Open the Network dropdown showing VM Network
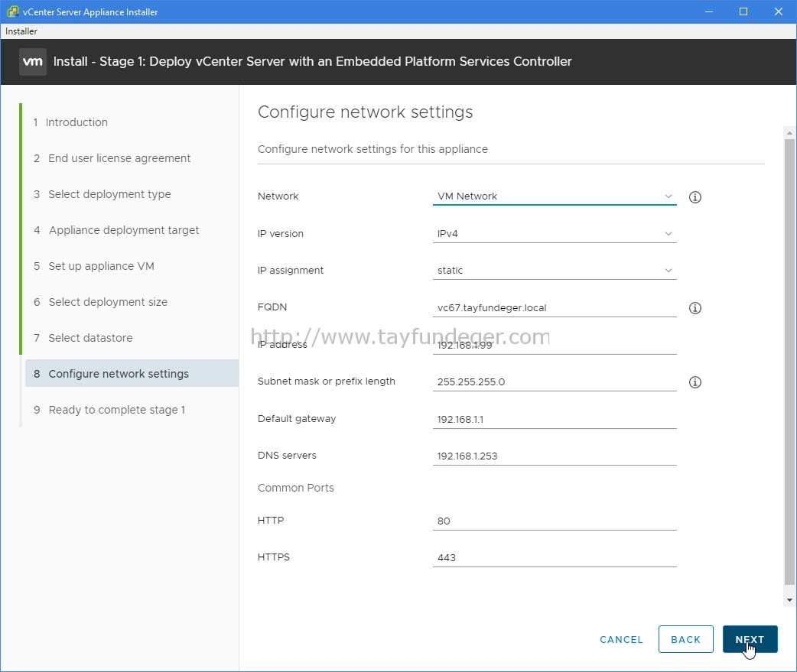Image resolution: width=797 pixels, height=672 pixels. click(x=554, y=196)
